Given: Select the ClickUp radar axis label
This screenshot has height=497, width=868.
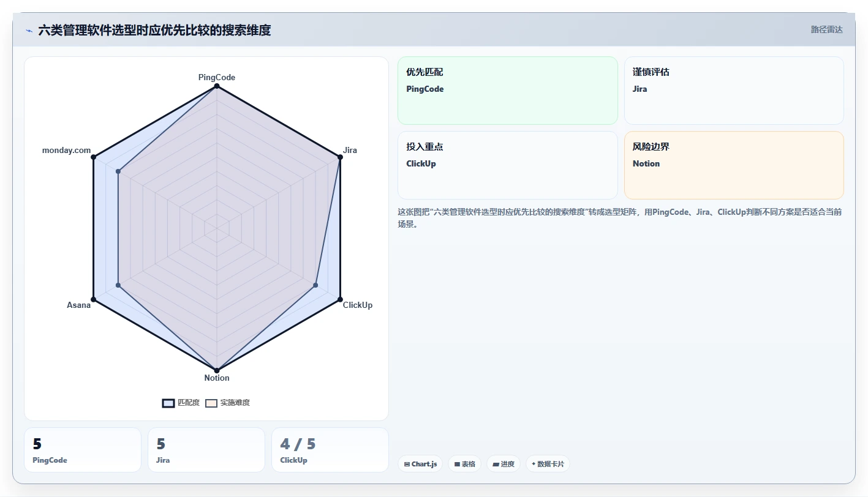Looking at the screenshot, I should pos(358,305).
